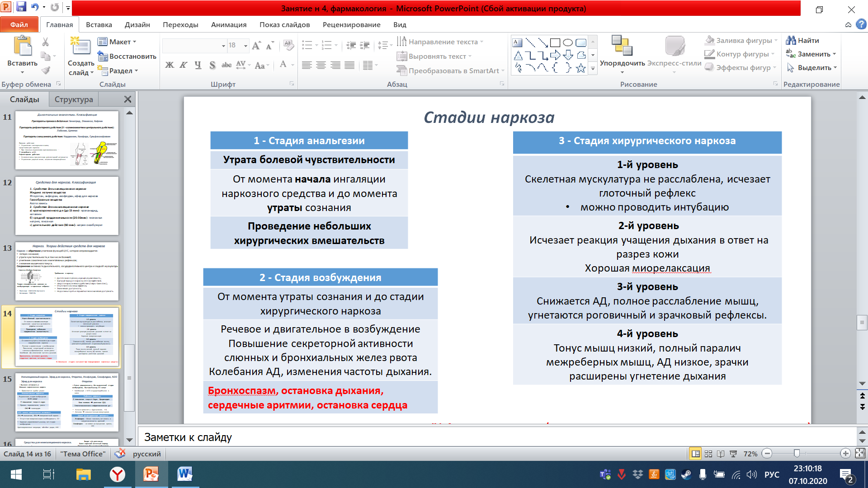
Task: Switch to the Переходы ribbon tab
Action: [x=180, y=24]
